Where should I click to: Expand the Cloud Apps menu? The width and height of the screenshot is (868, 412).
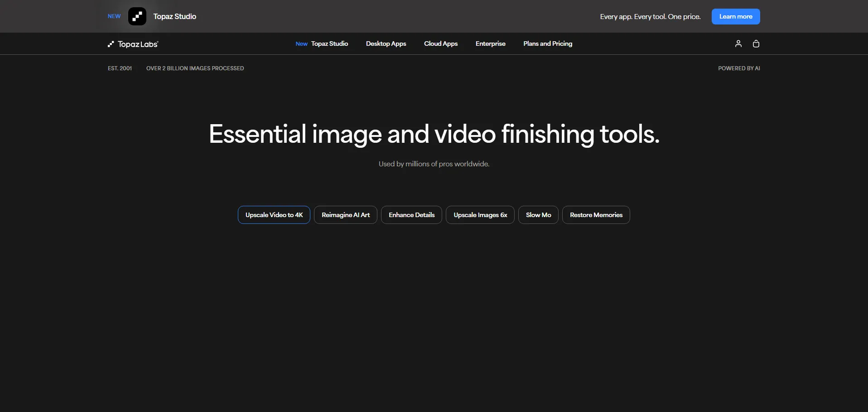pos(441,44)
